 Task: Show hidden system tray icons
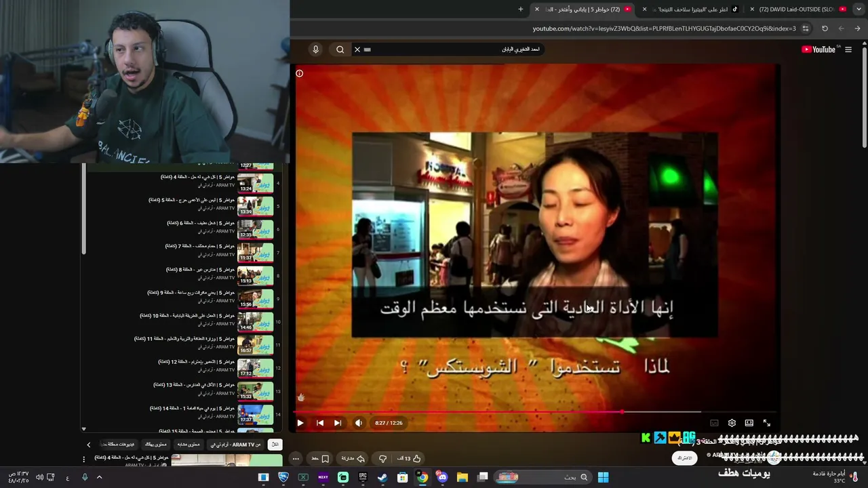99,477
